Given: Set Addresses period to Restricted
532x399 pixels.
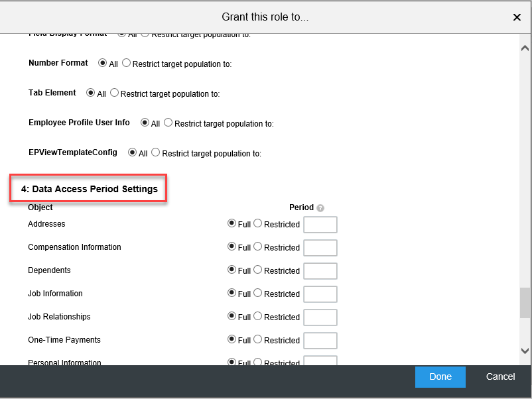Looking at the screenshot, I should click(258, 223).
